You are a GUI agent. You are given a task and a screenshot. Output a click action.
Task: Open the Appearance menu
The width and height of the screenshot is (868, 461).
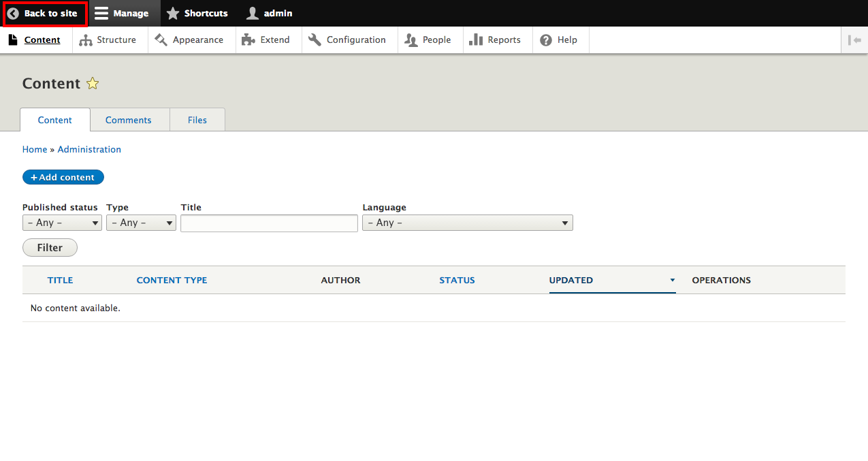tap(192, 40)
